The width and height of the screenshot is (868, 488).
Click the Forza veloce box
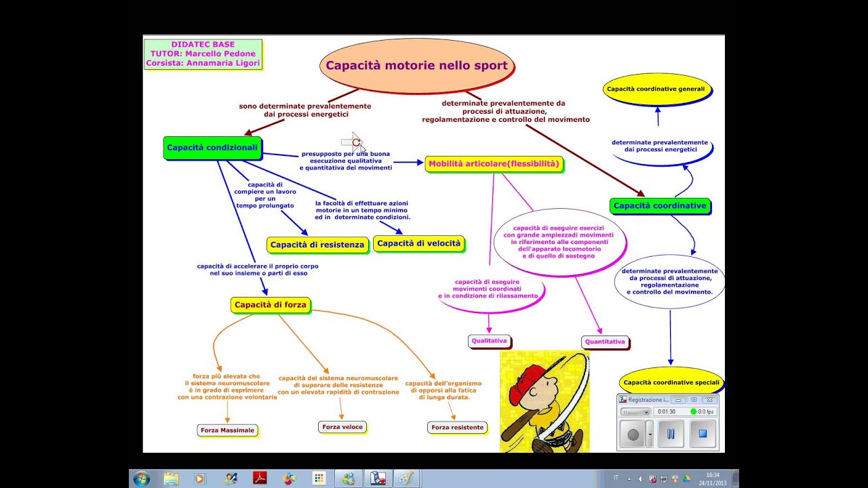tap(342, 426)
